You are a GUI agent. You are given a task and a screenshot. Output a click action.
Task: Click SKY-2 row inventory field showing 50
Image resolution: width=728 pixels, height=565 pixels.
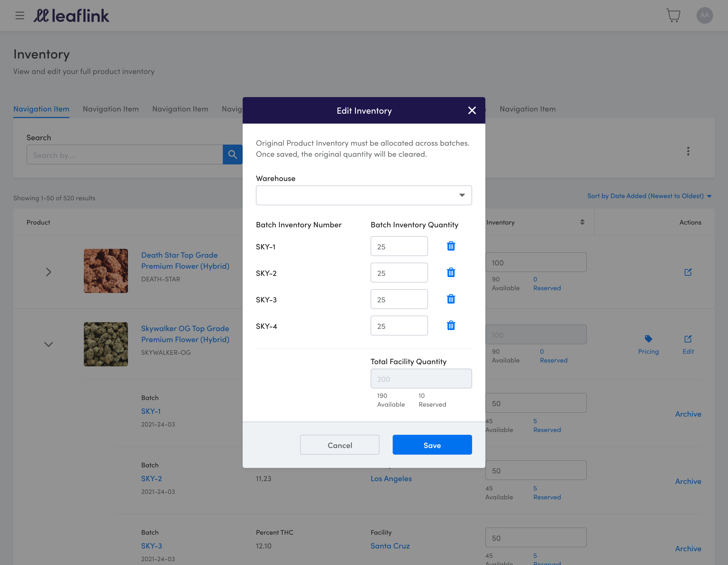click(536, 470)
